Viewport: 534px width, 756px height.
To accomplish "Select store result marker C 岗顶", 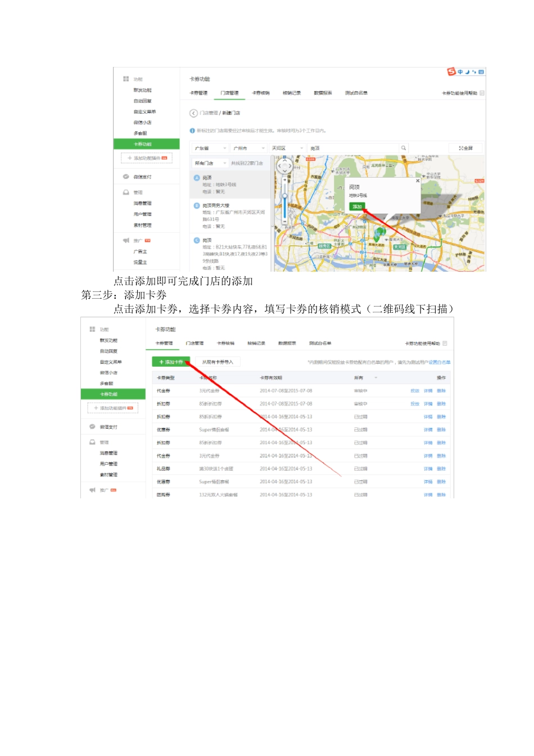I will coord(197,240).
